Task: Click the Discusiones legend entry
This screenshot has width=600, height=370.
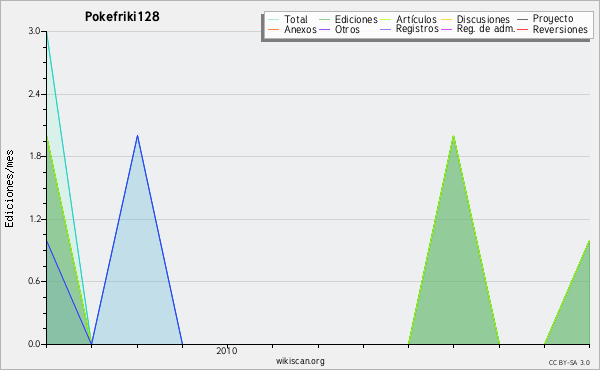Action: pos(475,19)
